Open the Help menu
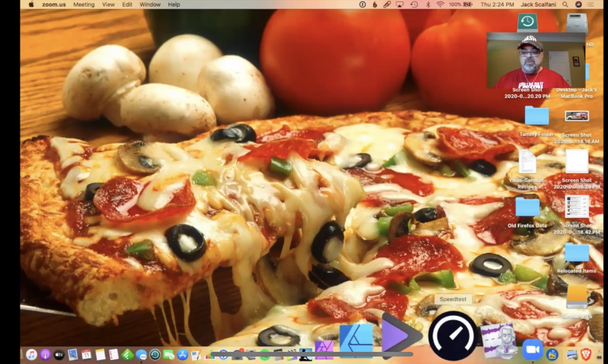This screenshot has width=608, height=364. click(x=174, y=4)
